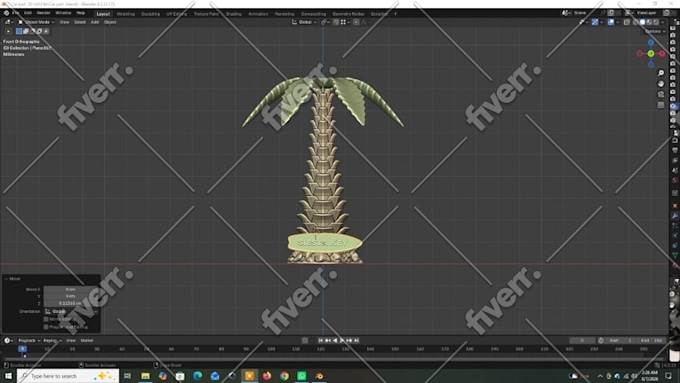Screen dimensions: 680x383
Task: Open the viewport View menu
Action: click(64, 22)
